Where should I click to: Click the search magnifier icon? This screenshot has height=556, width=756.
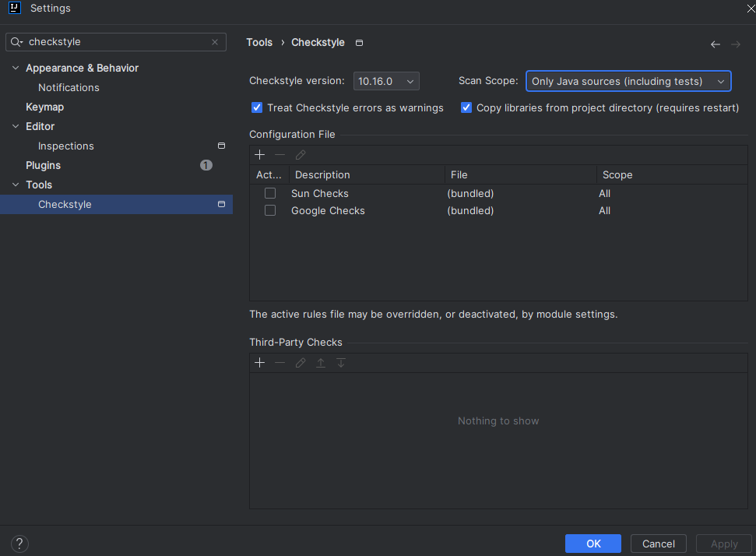click(x=16, y=42)
